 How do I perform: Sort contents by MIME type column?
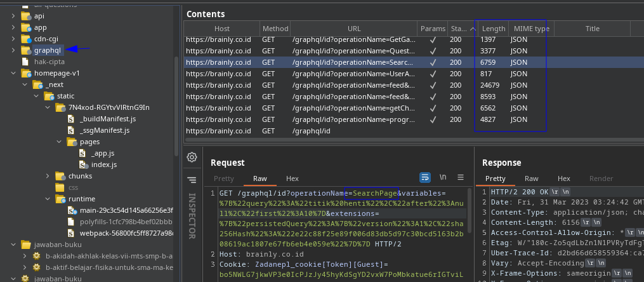[532, 29]
